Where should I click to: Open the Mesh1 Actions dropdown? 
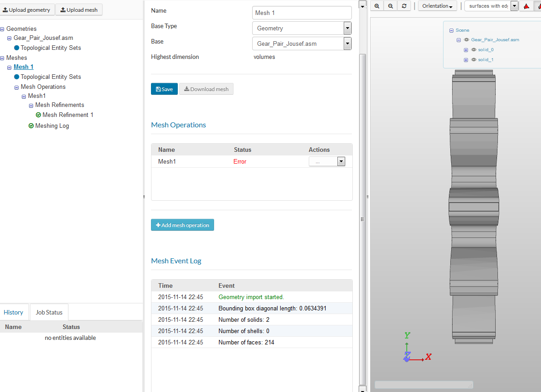click(327, 162)
